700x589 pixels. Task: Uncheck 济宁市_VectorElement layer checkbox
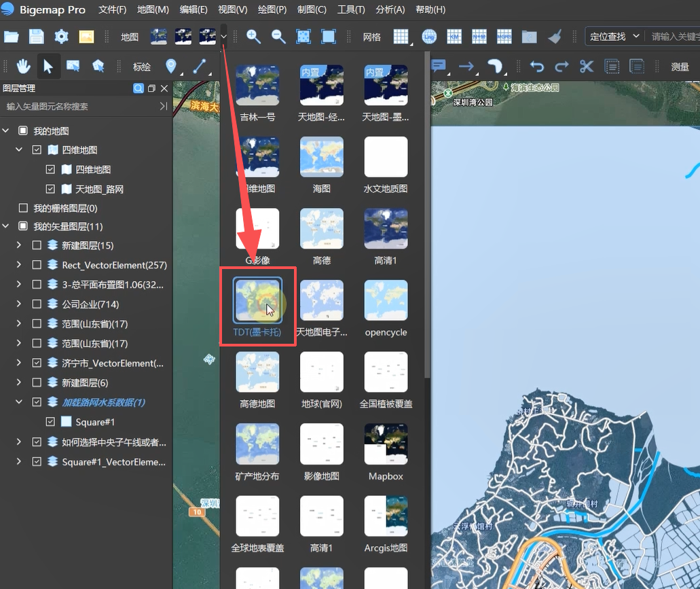coord(37,363)
